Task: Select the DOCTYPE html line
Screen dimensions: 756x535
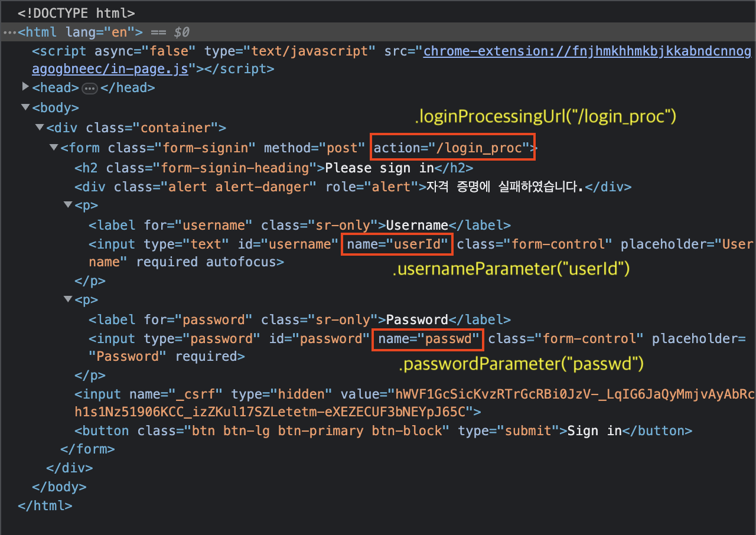Action: click(76, 12)
